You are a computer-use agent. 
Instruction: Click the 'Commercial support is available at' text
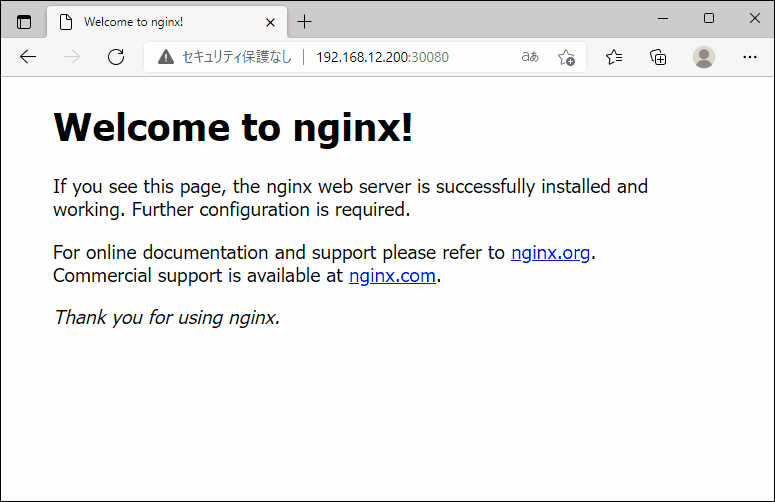[x=198, y=276]
